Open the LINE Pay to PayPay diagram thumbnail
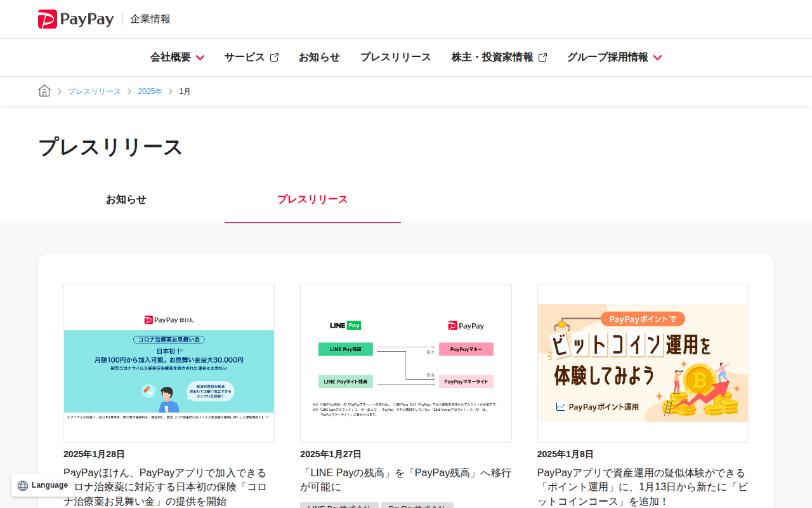Image resolution: width=812 pixels, height=508 pixels. (406, 363)
